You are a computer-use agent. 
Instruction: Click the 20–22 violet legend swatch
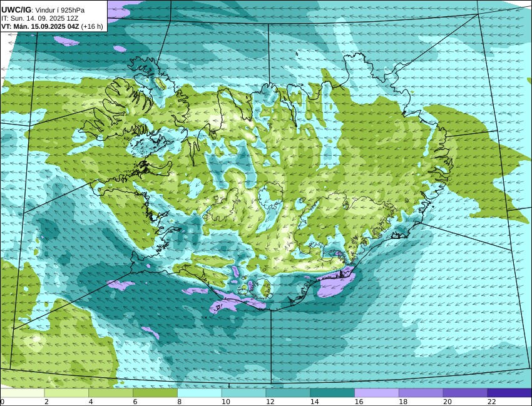click(x=465, y=393)
